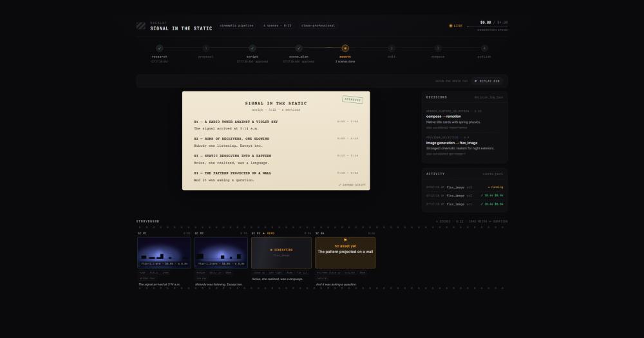This screenshot has width=644, height=338.
Task: Click the research stage checkmark node
Action: tap(159, 48)
